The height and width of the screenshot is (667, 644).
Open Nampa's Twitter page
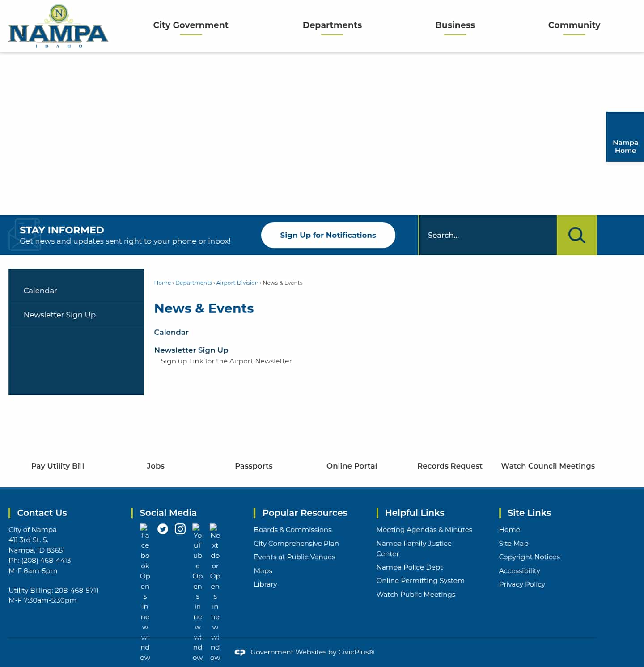click(163, 529)
